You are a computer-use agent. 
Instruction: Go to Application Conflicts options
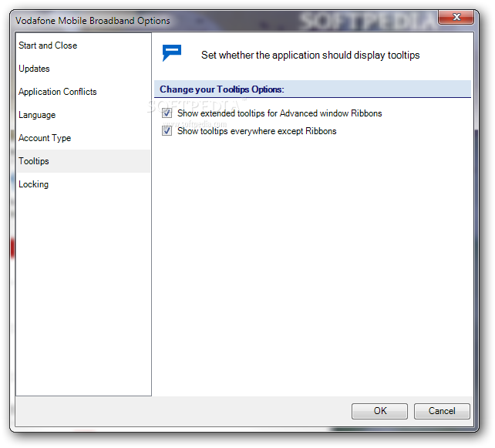click(x=83, y=92)
